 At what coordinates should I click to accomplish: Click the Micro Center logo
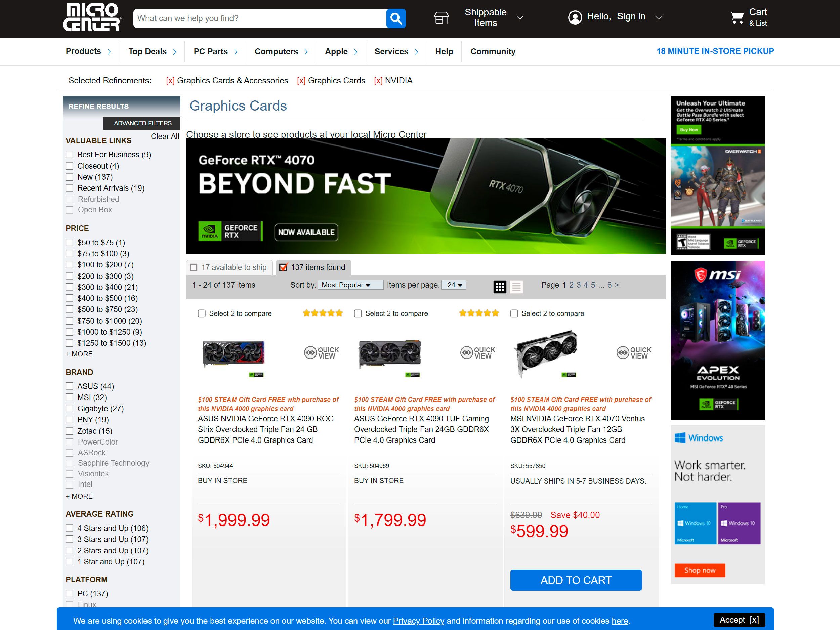tap(91, 17)
